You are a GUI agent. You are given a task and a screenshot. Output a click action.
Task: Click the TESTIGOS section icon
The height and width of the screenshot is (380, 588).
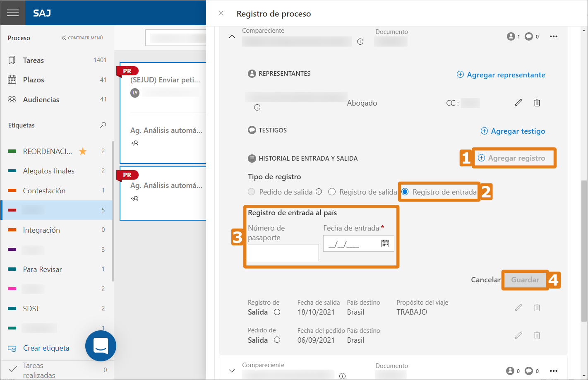pyautogui.click(x=252, y=130)
